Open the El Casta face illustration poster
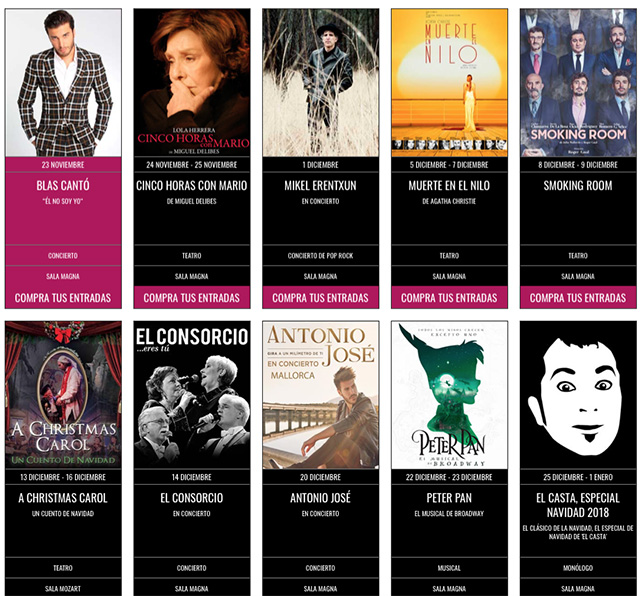This screenshot has width=640, height=596. pyautogui.click(x=578, y=395)
